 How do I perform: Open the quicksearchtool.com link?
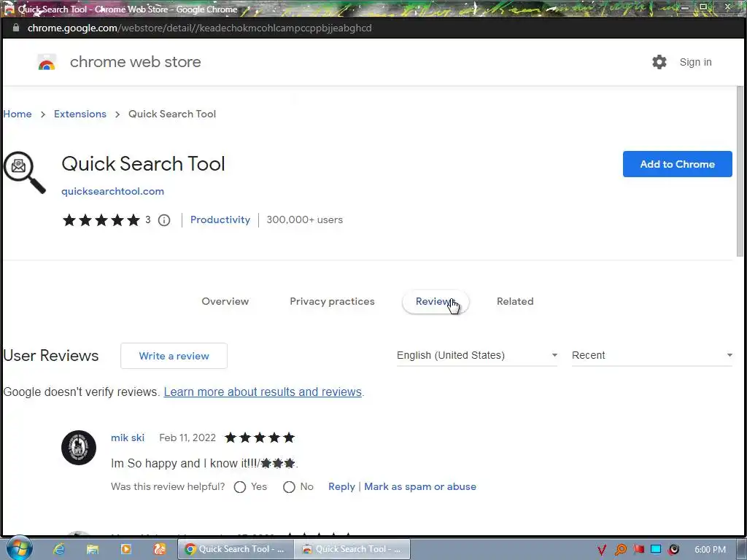[112, 191]
